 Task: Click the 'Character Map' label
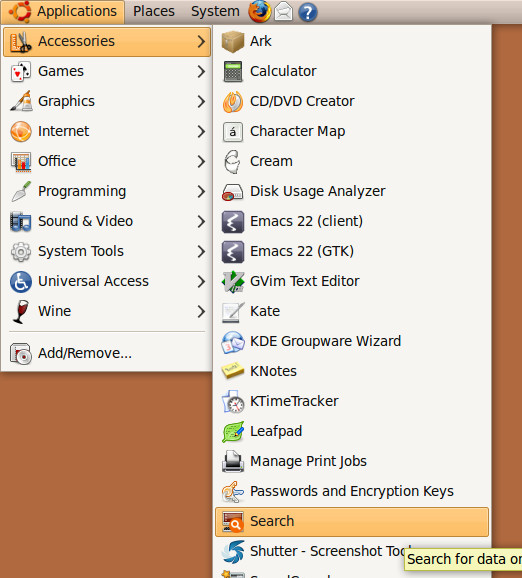297,132
